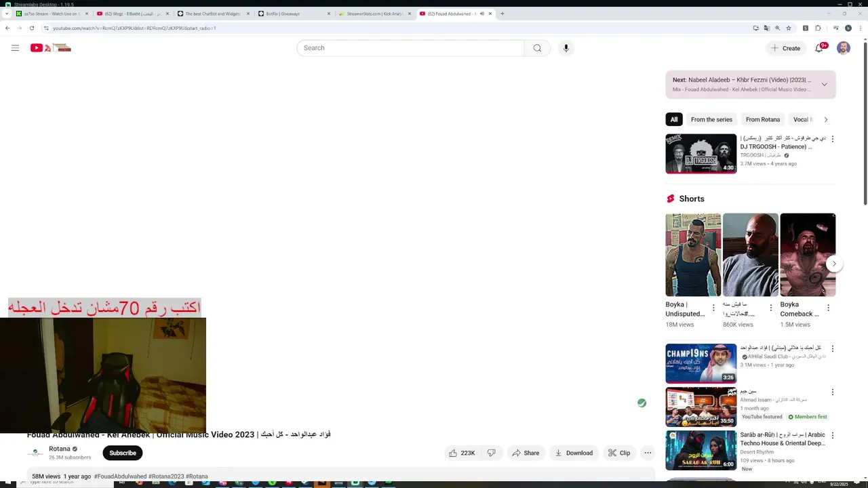The height and width of the screenshot is (488, 868).
Task: Go back using browser back arrow
Action: pos(7,28)
